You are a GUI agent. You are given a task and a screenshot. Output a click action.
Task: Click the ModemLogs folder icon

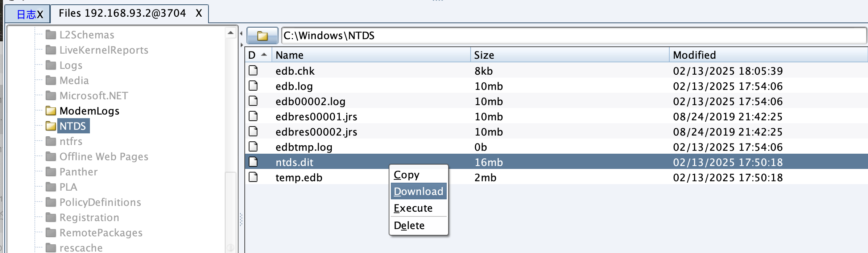click(51, 111)
